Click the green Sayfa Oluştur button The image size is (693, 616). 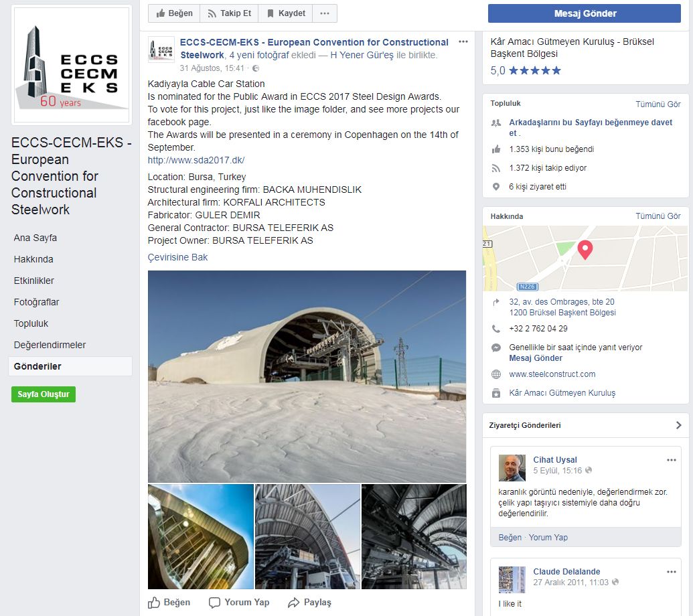pyautogui.click(x=44, y=394)
